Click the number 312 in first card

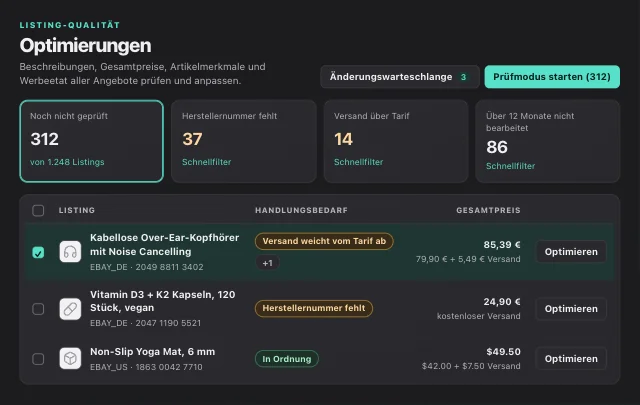tap(44, 139)
